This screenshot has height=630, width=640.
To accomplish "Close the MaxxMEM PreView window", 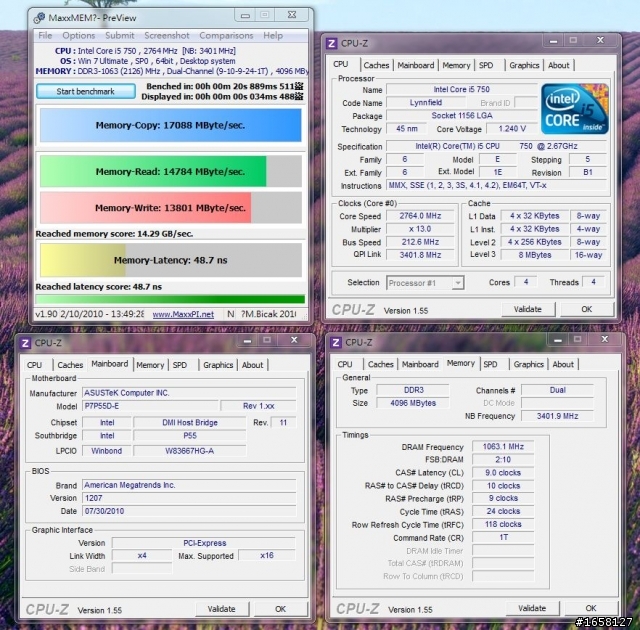I will click(x=292, y=15).
